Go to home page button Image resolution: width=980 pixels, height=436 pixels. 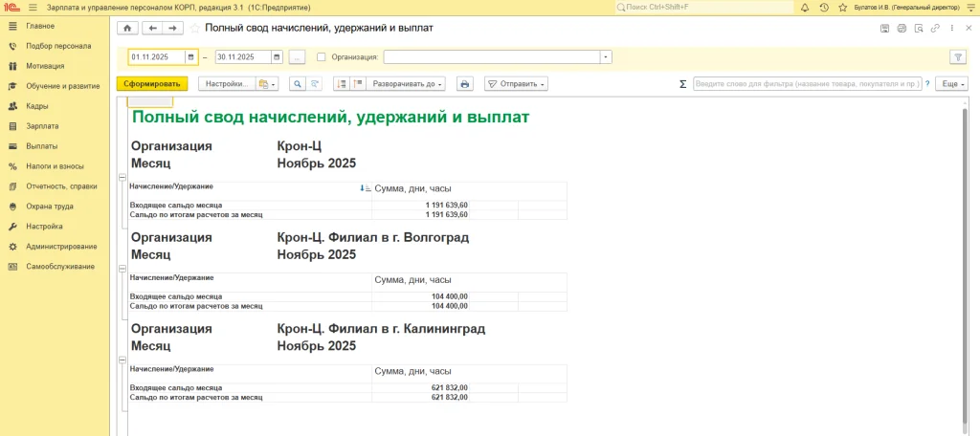127,28
